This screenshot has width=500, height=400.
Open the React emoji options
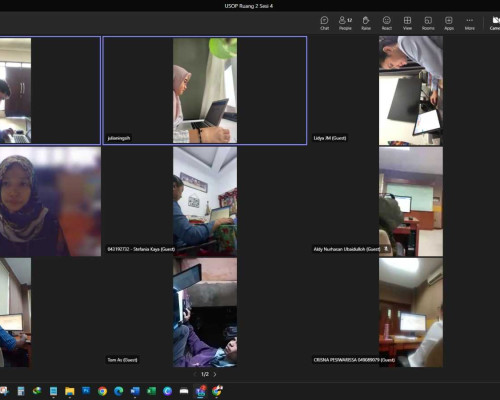tap(387, 23)
